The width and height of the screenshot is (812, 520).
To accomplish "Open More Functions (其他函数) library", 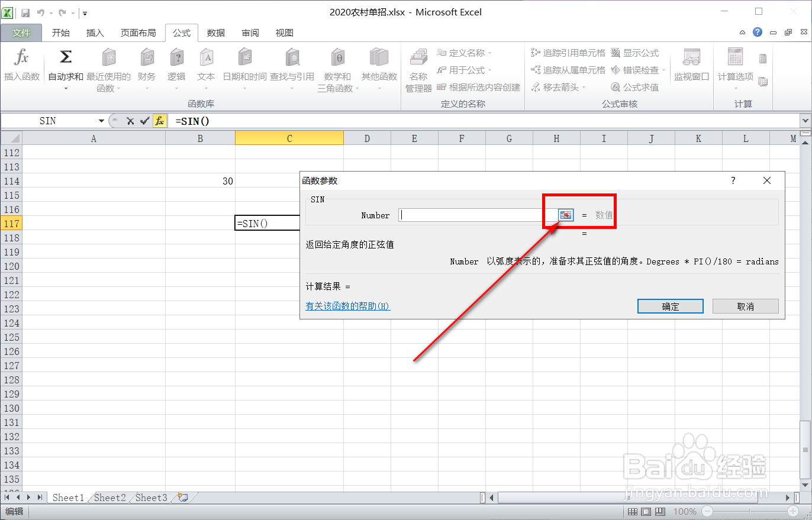I will (x=379, y=70).
